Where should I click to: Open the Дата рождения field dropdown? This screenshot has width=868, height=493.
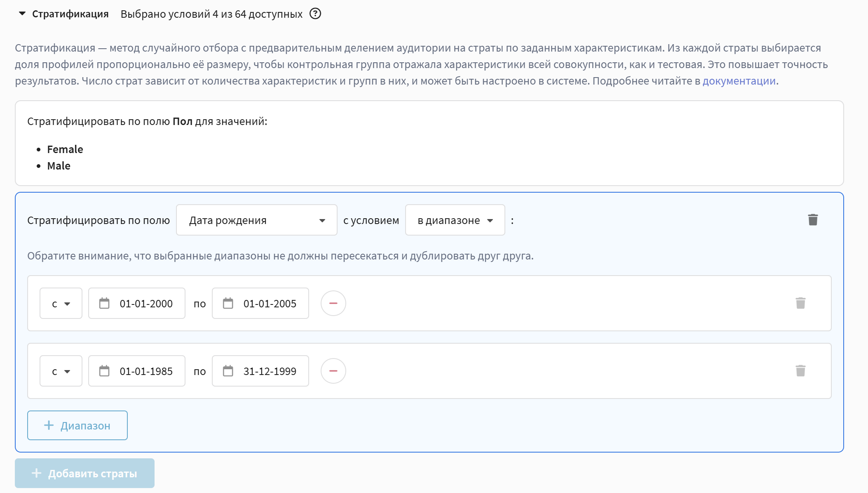256,220
